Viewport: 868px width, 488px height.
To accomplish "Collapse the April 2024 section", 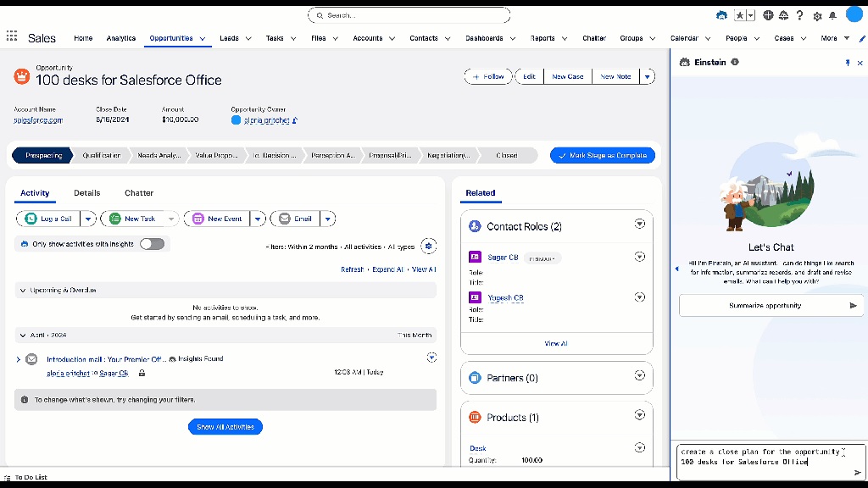I will pyautogui.click(x=23, y=335).
